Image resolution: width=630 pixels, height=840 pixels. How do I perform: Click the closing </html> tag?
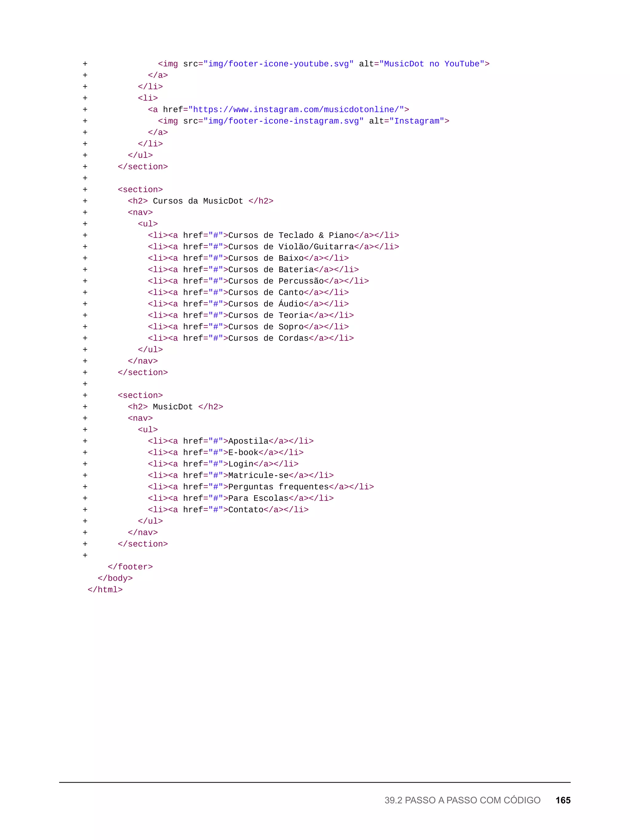click(x=105, y=589)
